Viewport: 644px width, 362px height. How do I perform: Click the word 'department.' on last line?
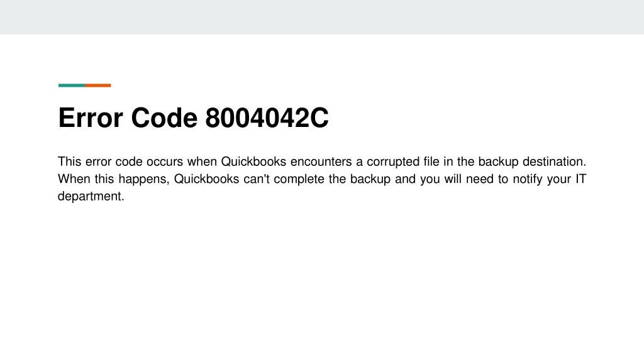click(x=91, y=197)
